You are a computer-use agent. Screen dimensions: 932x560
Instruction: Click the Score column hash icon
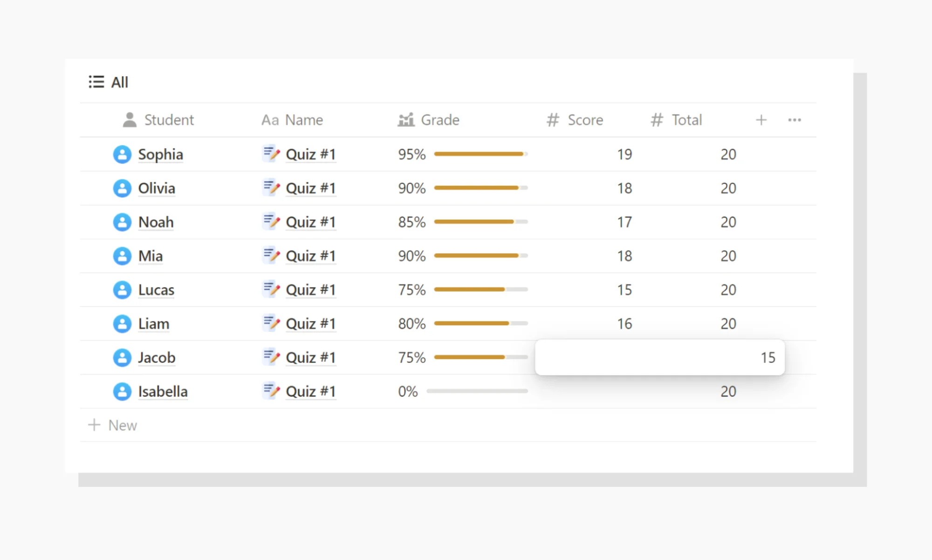[x=555, y=120]
